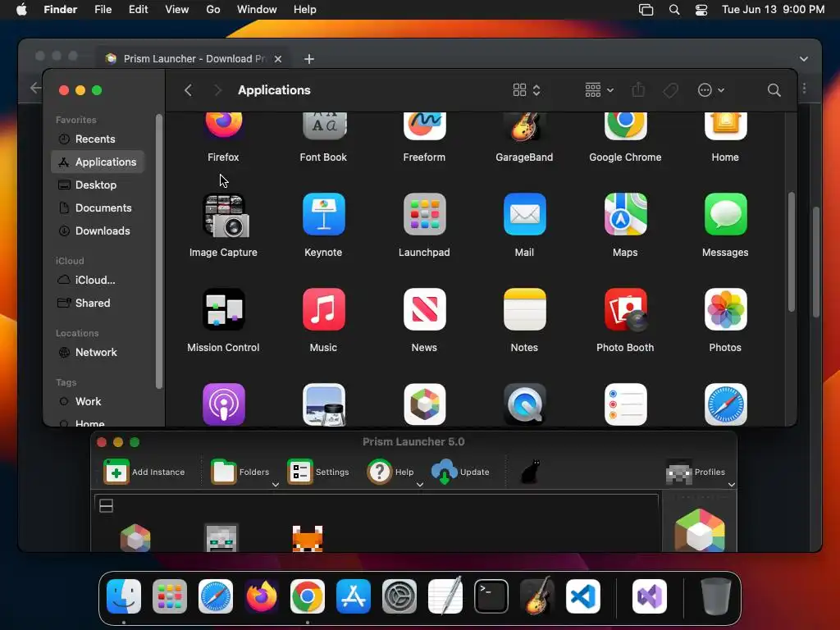This screenshot has width=840, height=630.
Task: Open a new browser tab with plus button
Action: pos(309,59)
